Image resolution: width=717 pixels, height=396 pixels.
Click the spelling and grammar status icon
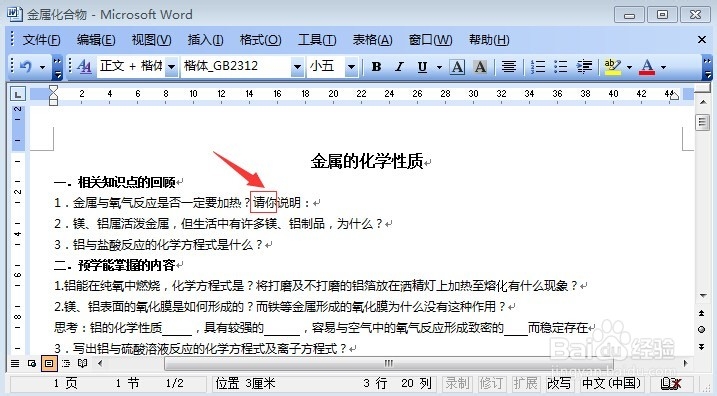(x=671, y=383)
